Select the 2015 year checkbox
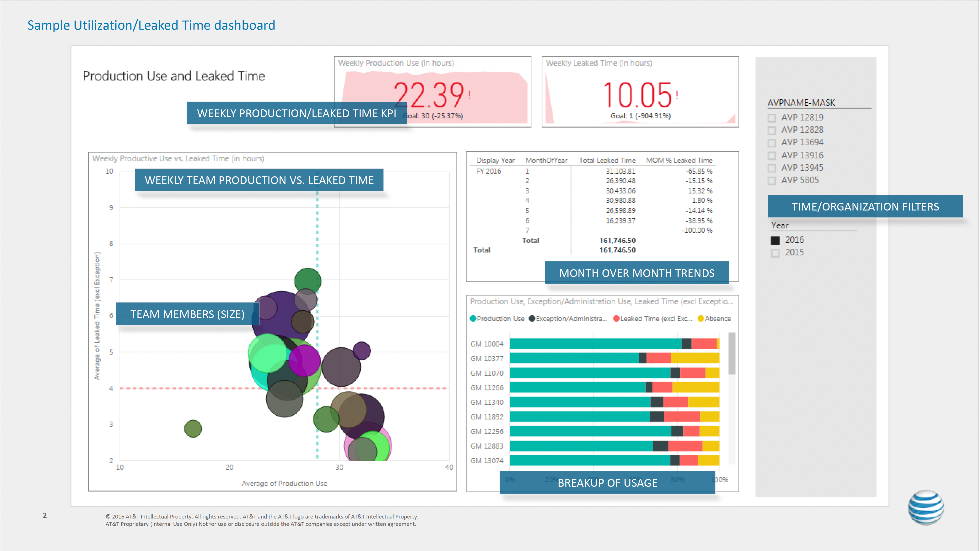The height and width of the screenshot is (551, 980). pyautogui.click(x=775, y=253)
